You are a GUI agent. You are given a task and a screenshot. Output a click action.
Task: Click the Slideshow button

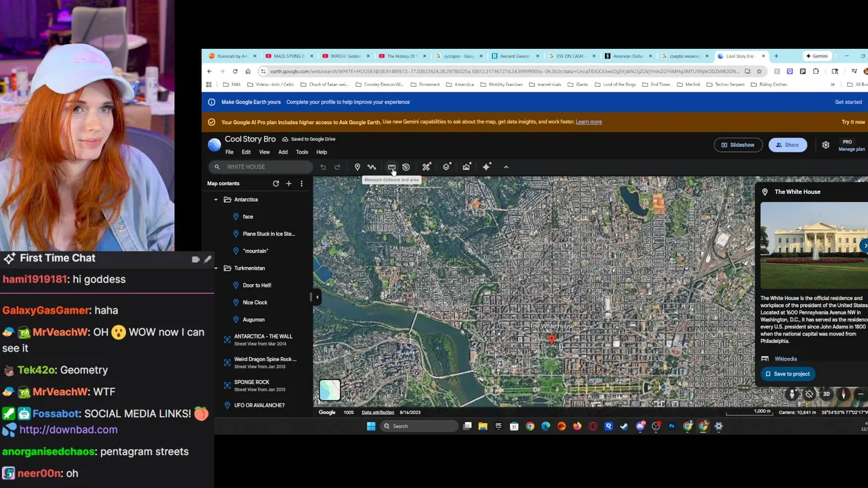pos(738,145)
